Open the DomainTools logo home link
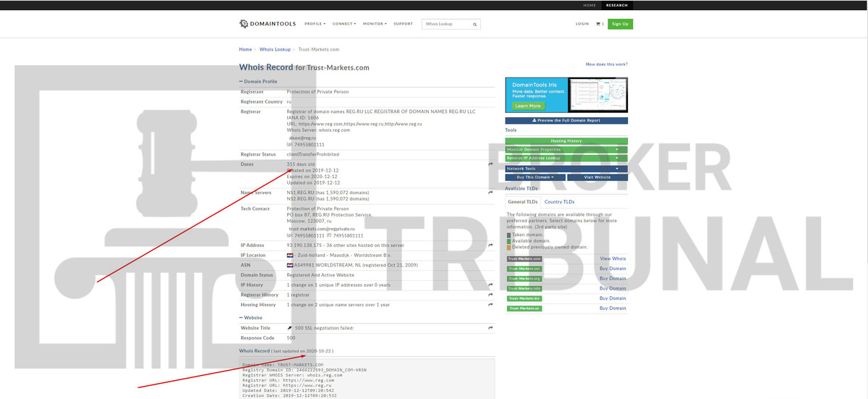 coord(267,24)
